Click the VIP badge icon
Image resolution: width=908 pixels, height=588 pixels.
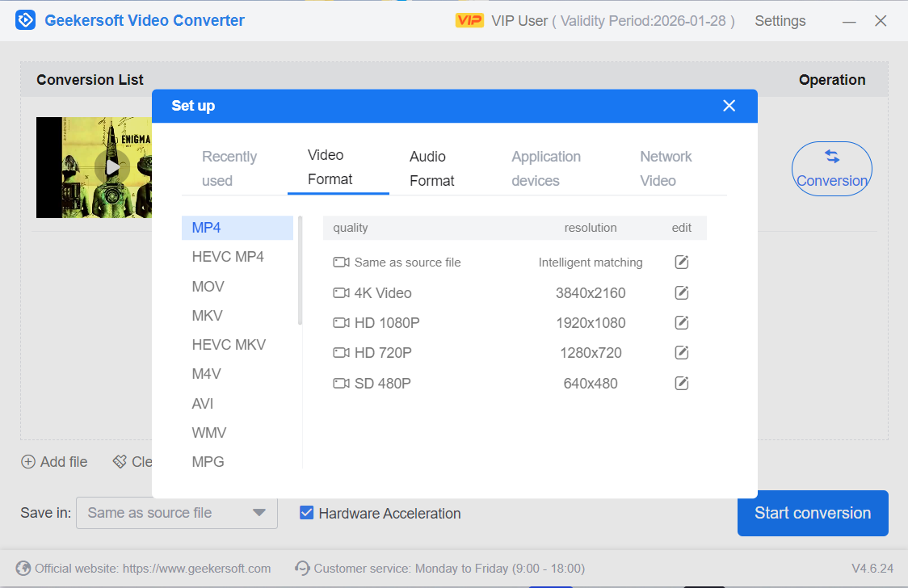(x=469, y=21)
